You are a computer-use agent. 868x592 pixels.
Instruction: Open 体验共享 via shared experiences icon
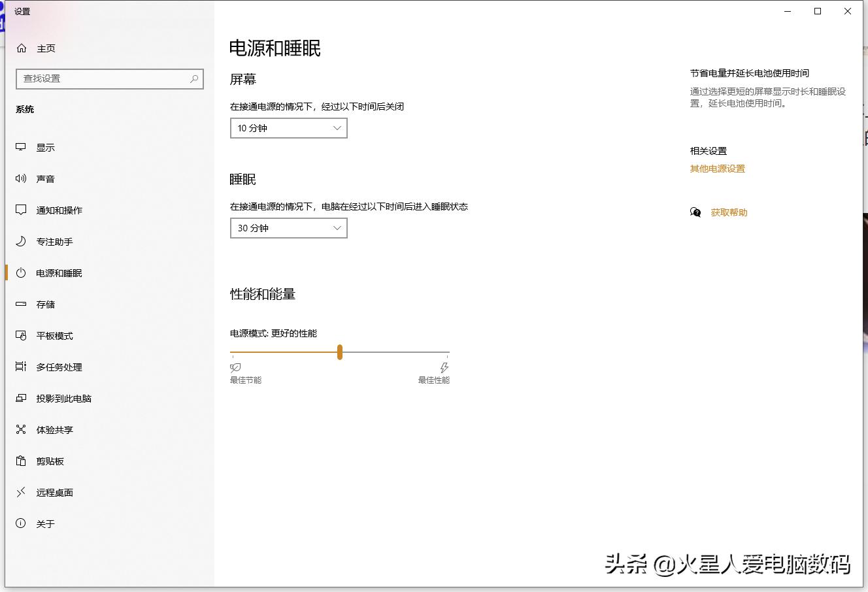(x=22, y=429)
